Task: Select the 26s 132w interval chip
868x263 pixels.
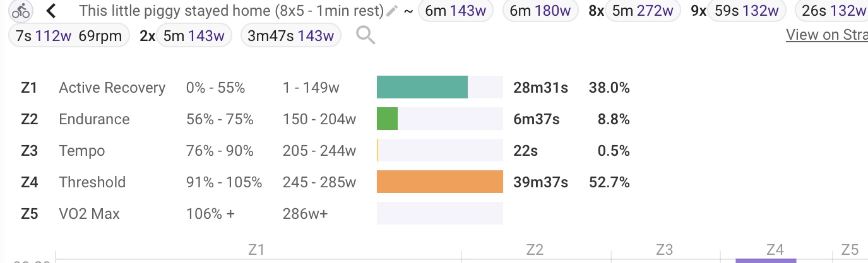Action: point(831,11)
